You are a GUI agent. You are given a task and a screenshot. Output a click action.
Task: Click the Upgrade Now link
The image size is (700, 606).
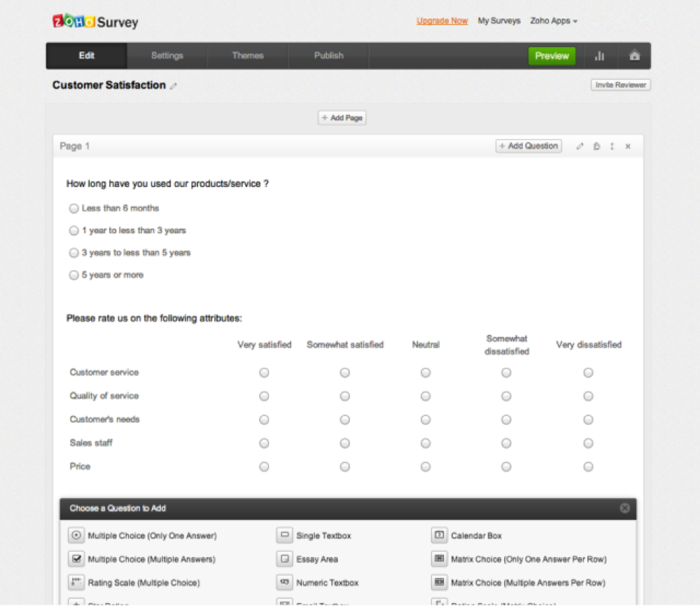[442, 21]
